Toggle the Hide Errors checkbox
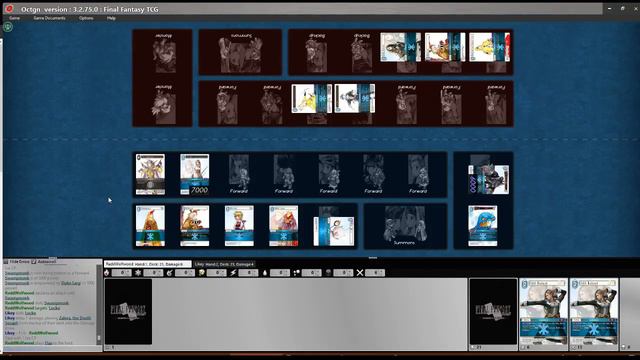640x360 pixels. [6, 261]
